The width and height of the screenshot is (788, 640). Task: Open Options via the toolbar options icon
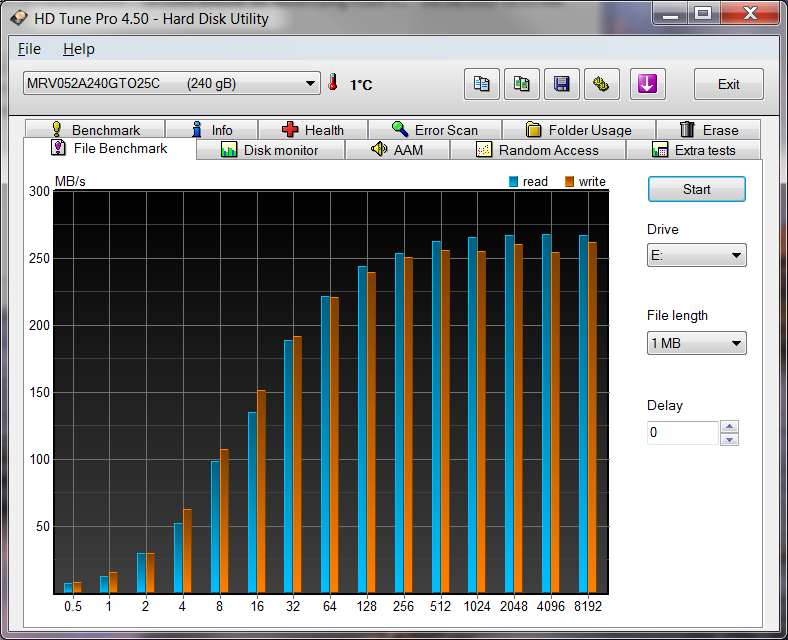pos(602,84)
